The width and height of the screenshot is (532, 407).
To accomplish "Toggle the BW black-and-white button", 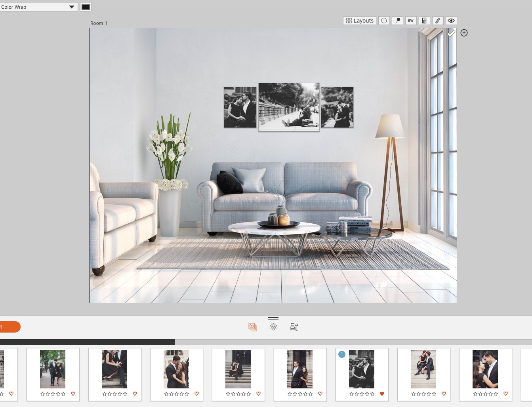I will click(x=411, y=21).
